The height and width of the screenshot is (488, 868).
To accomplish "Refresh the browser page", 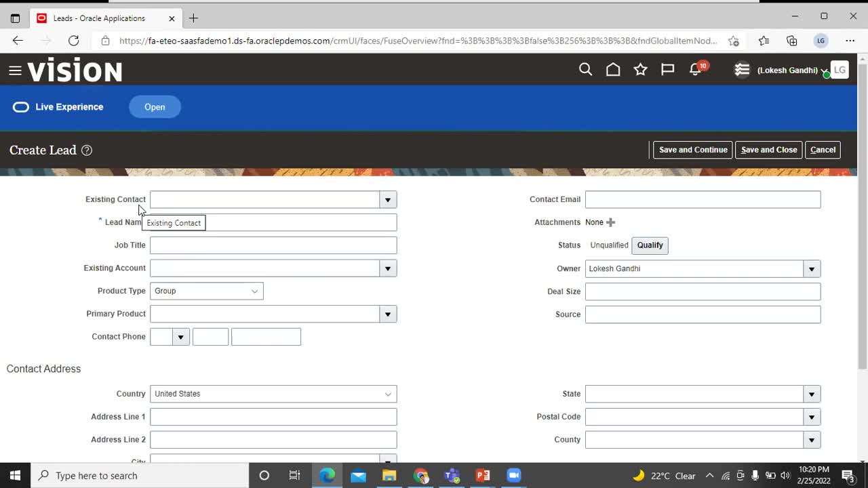I will coord(73,41).
